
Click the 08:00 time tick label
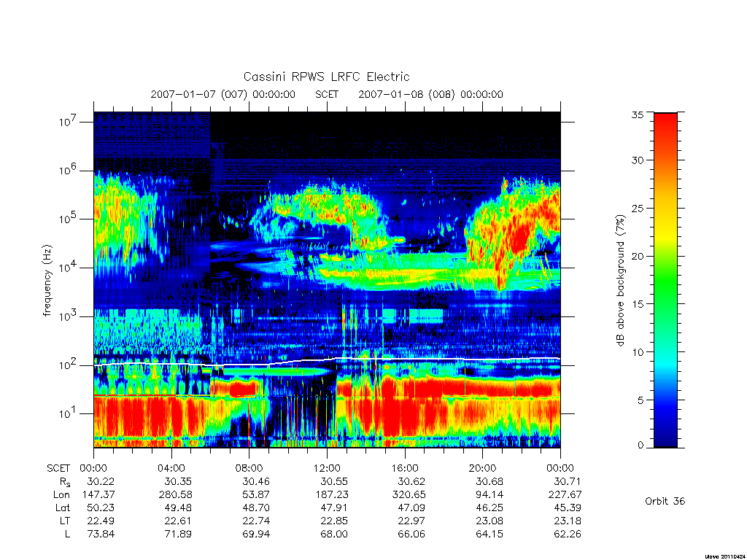click(249, 468)
